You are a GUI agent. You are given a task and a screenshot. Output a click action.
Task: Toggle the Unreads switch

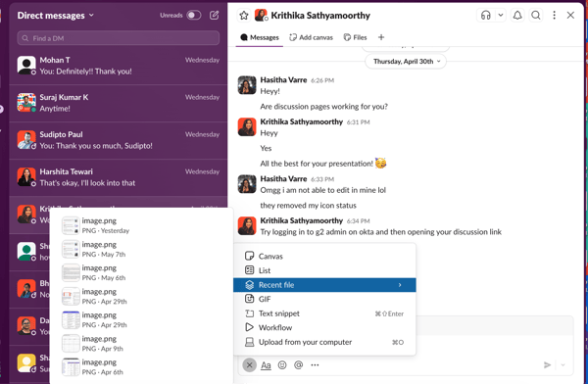pyautogui.click(x=193, y=16)
